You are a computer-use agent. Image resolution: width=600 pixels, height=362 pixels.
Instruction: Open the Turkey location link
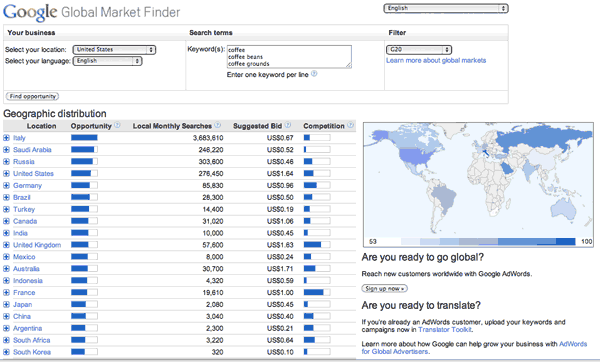[24, 209]
